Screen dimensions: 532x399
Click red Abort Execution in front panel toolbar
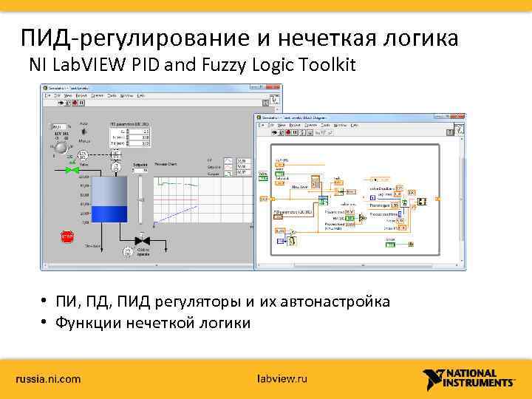pyautogui.click(x=75, y=103)
